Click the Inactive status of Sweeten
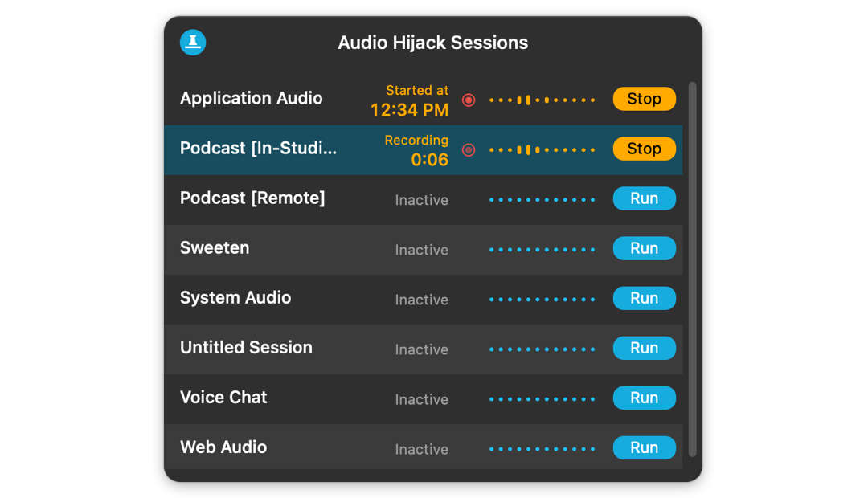 (422, 250)
